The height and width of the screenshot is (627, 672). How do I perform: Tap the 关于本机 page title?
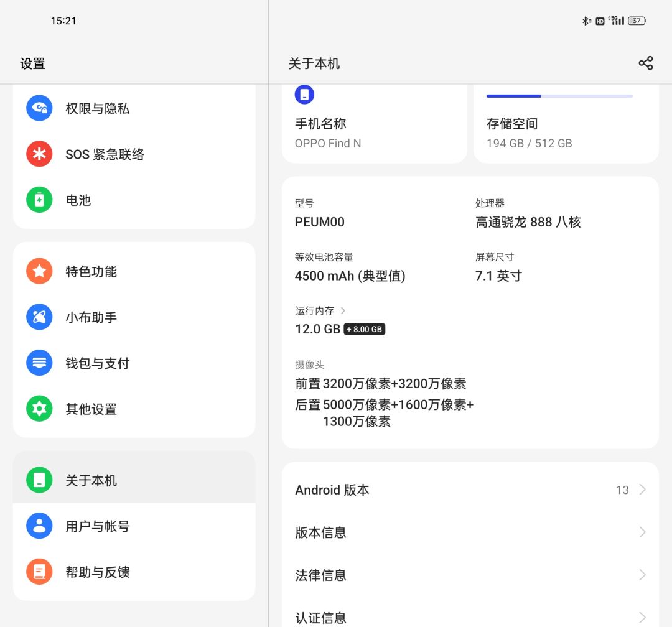coord(314,63)
